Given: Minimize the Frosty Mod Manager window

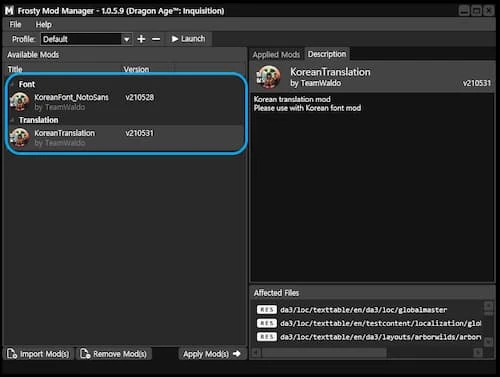Looking at the screenshot, I should pyautogui.click(x=464, y=11).
